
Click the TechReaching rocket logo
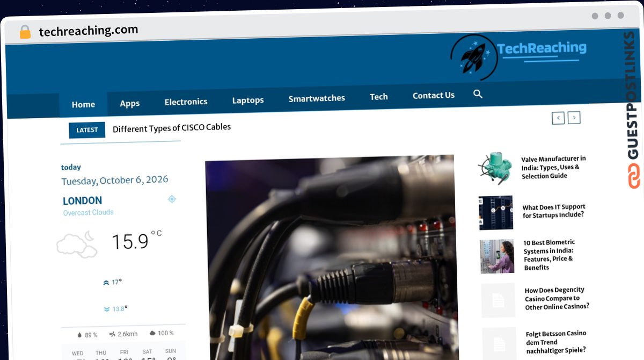click(x=475, y=57)
